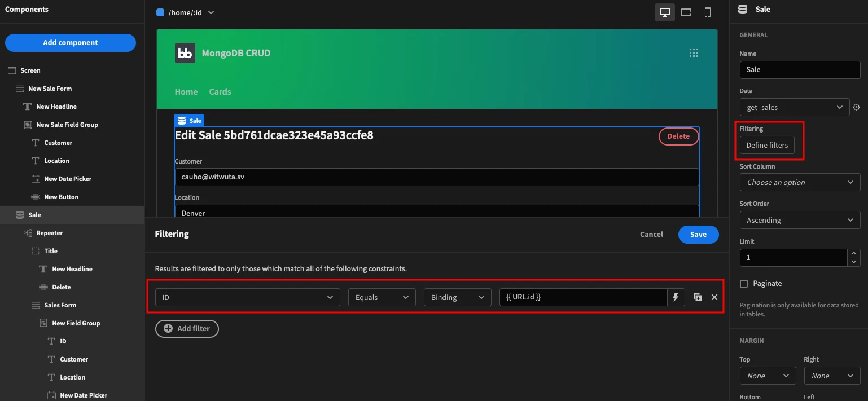Viewport: 868px width, 401px height.
Task: Select the ID field tree item
Action: (63, 341)
